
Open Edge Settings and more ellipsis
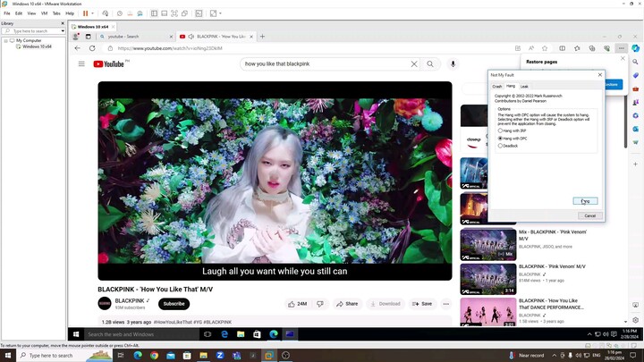(x=622, y=48)
